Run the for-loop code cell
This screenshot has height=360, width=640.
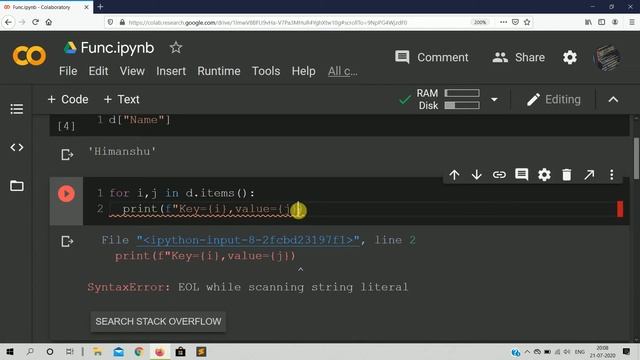click(66, 193)
